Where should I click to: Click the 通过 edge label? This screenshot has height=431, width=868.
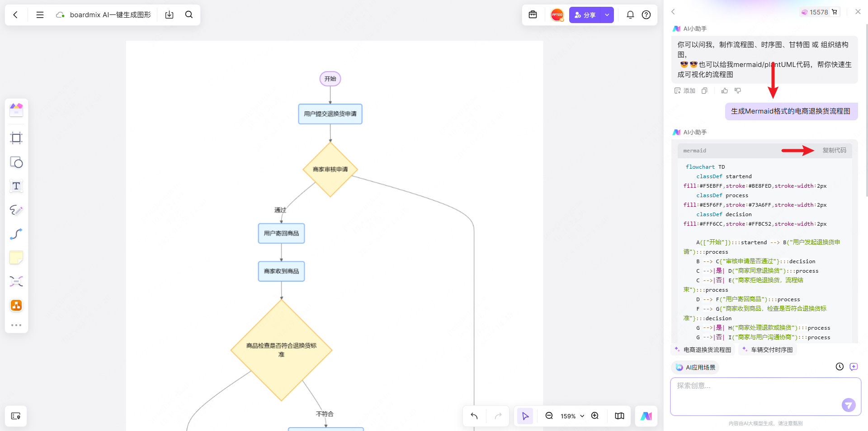click(x=280, y=210)
